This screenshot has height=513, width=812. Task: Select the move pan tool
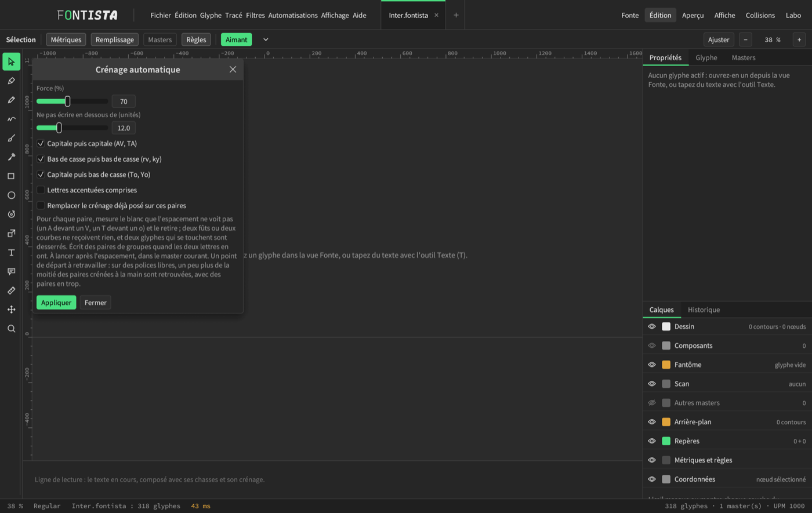pyautogui.click(x=11, y=310)
